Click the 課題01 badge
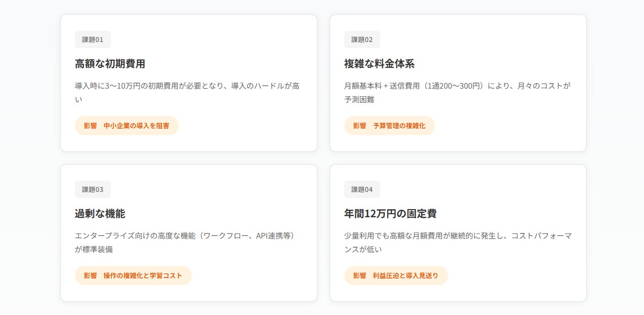644x315 pixels. (x=93, y=40)
